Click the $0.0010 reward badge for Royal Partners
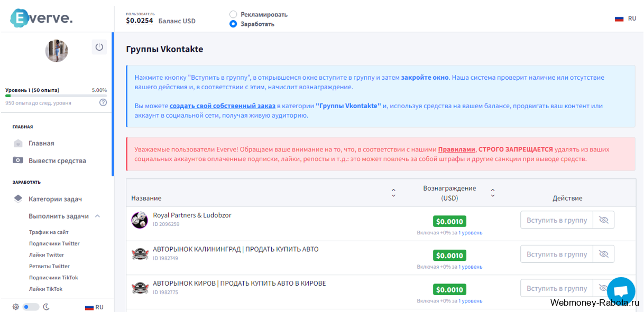This screenshot has height=312, width=644. click(449, 221)
